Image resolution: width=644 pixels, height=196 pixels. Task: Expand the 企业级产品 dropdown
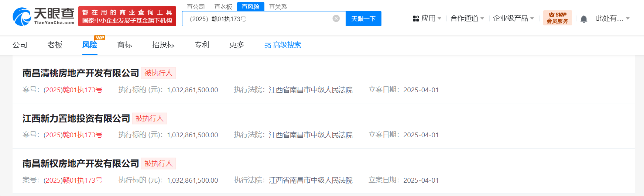(513, 18)
